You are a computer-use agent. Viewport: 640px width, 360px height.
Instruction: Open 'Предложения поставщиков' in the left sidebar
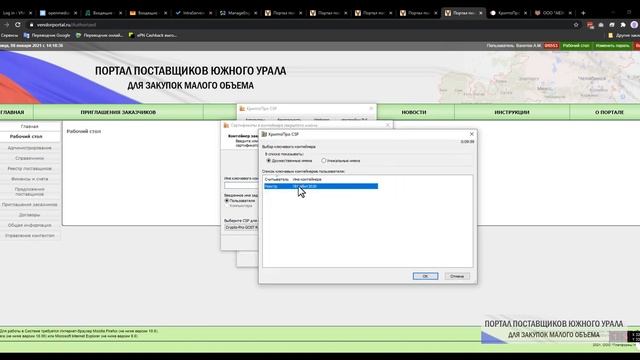coord(30,191)
